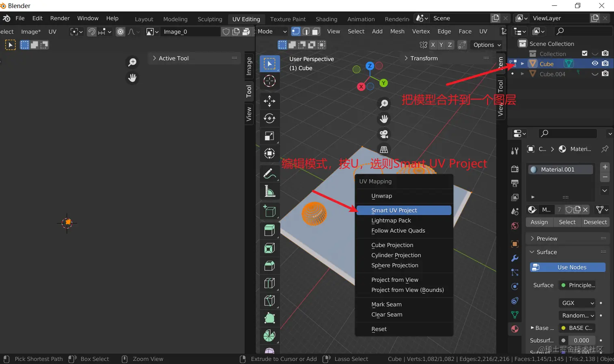Open the Options dropdown

(487, 45)
